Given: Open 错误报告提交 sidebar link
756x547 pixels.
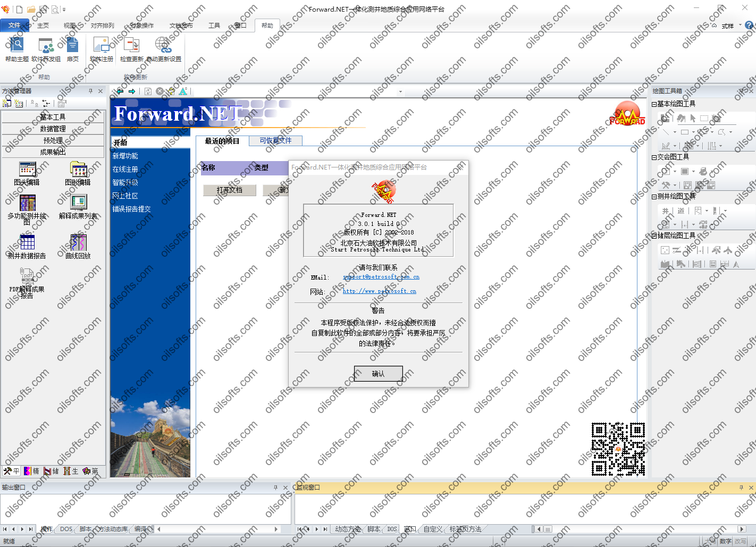Looking at the screenshot, I should click(x=131, y=209).
